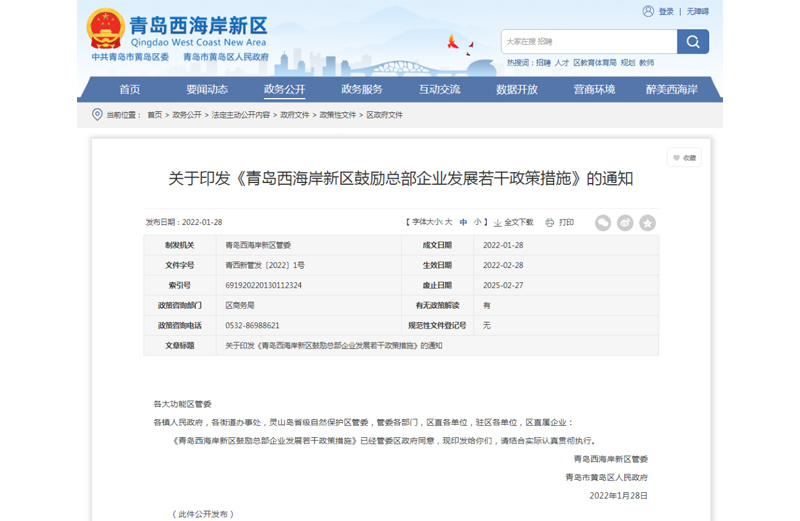Click the 无障碍 accessibility link
This screenshot has height=521, width=800.
click(697, 11)
